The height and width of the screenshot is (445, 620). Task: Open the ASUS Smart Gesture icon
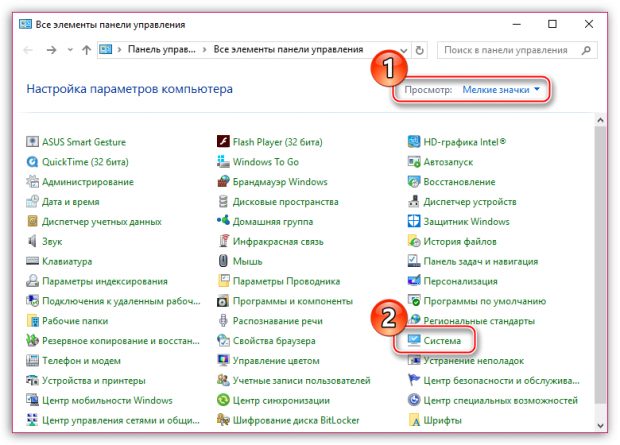coord(33,142)
